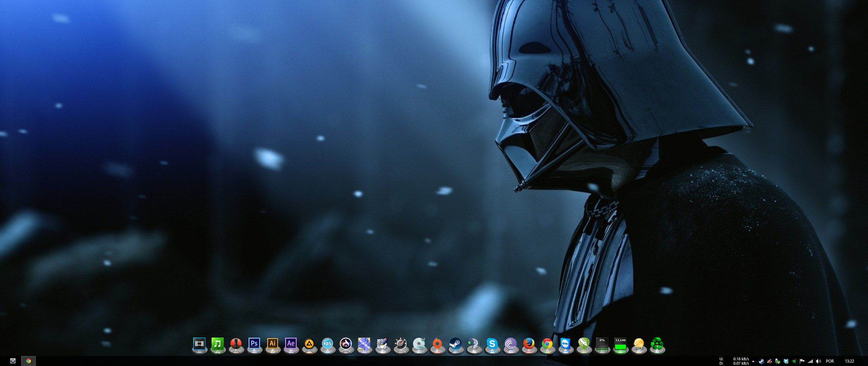
Task: Launch Origin from the dock
Action: (x=437, y=344)
